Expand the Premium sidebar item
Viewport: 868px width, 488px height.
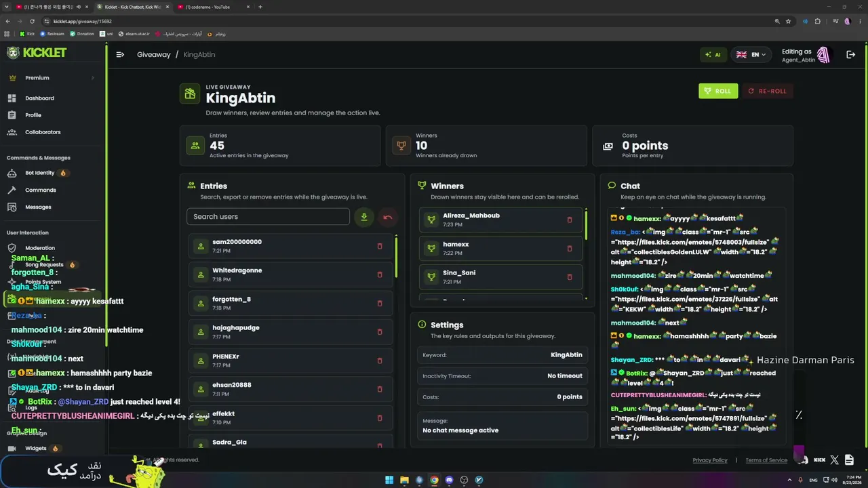pos(52,78)
